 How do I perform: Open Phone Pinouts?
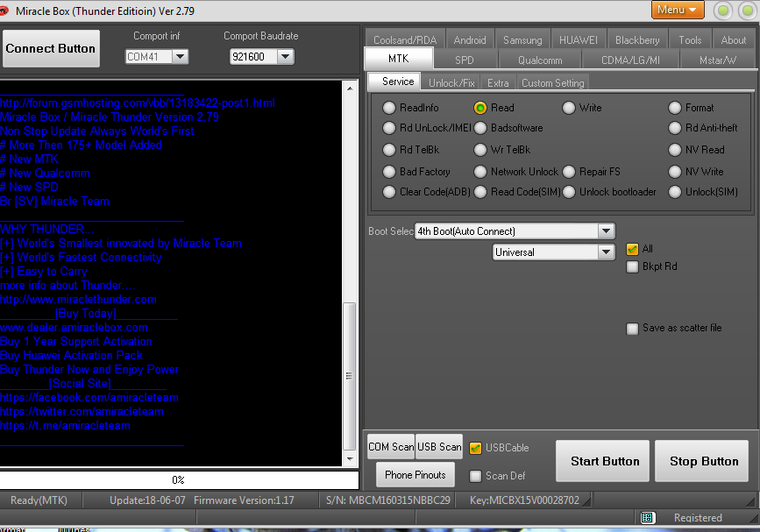click(x=416, y=475)
